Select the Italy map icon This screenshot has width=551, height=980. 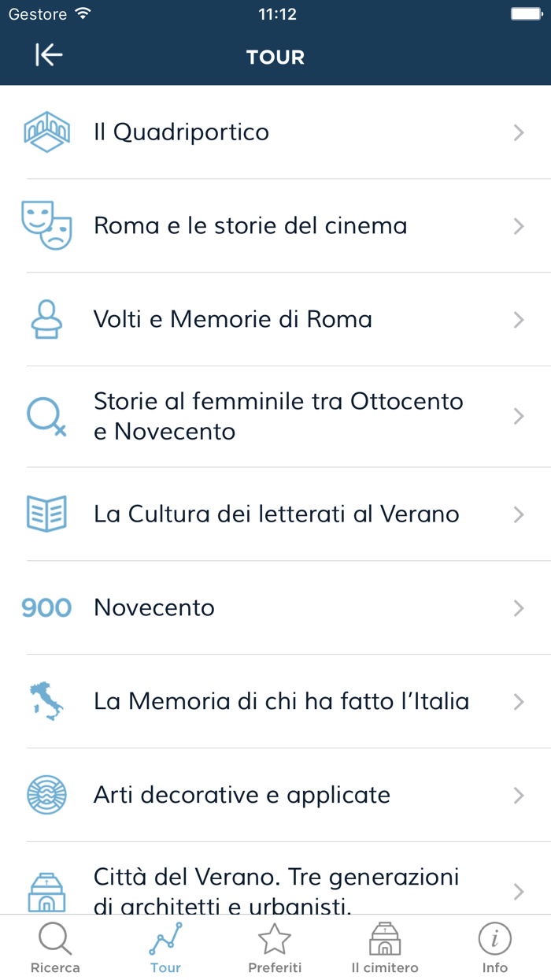(46, 701)
